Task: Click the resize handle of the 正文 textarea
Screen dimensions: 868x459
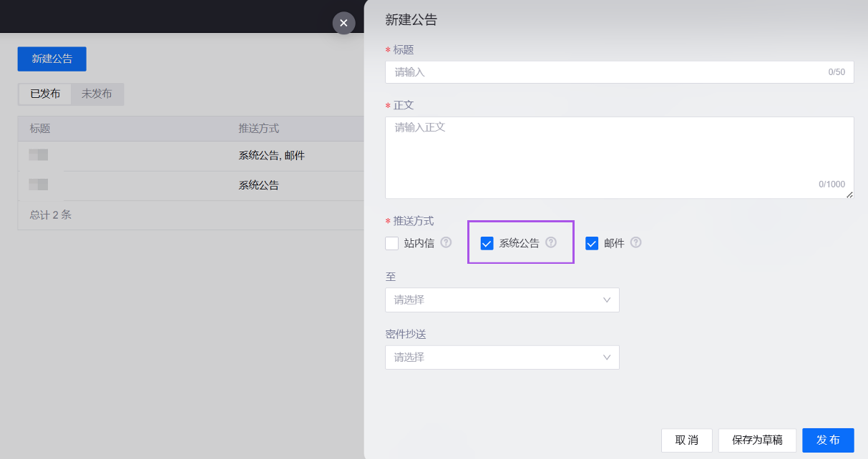Action: pyautogui.click(x=849, y=193)
